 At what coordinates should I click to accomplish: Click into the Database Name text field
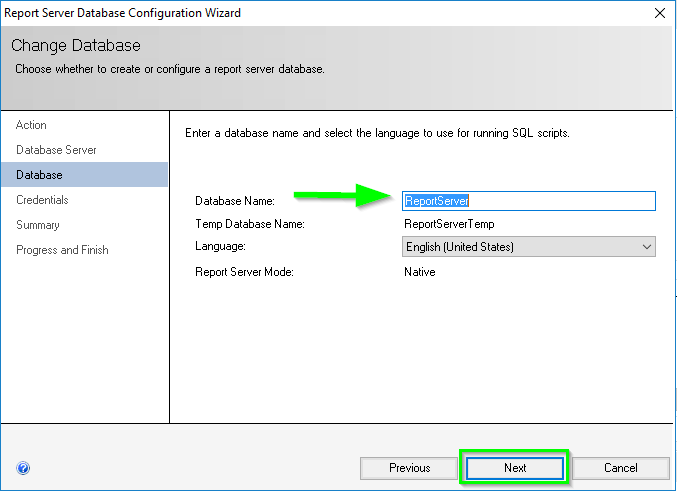pos(528,201)
